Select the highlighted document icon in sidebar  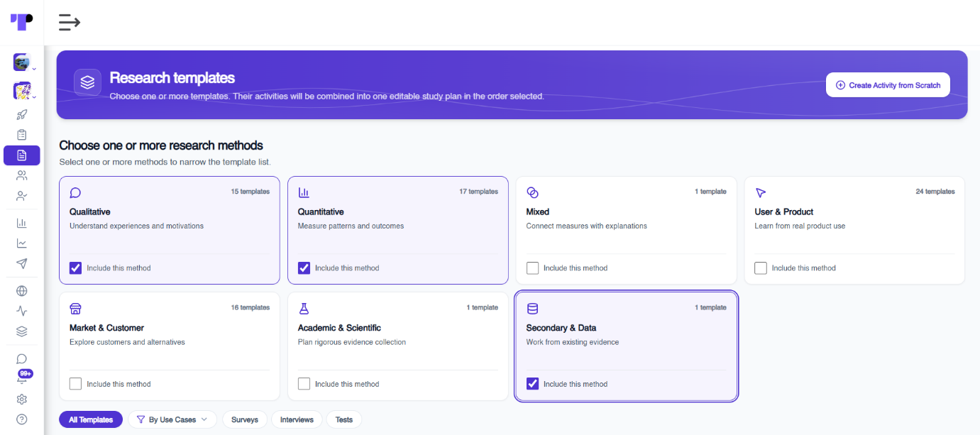(x=22, y=155)
